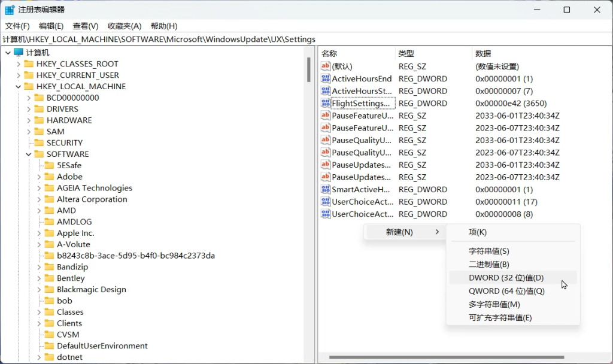Viewport: 613px width, 364px height.
Task: Click the 计算机 computer icon in tree
Action: point(19,53)
